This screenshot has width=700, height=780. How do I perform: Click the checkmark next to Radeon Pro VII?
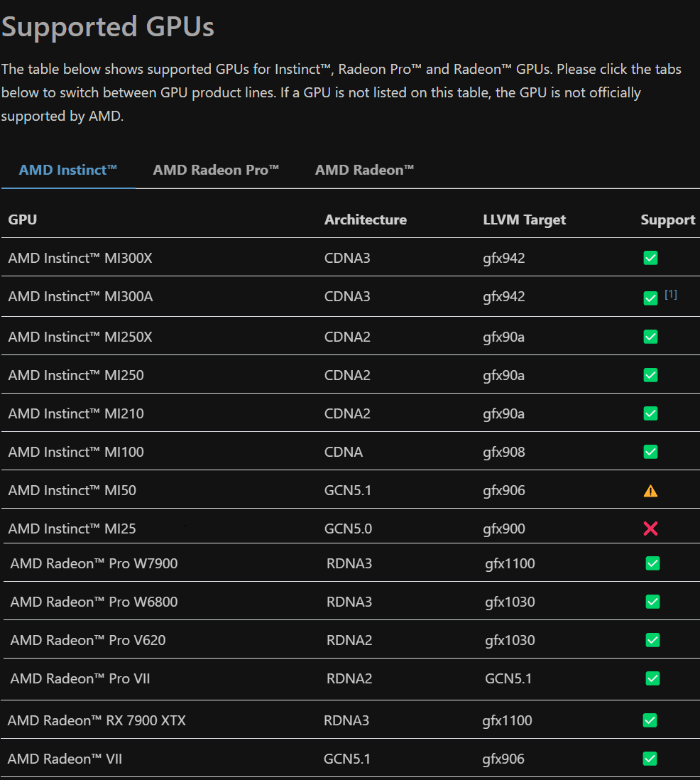[652, 678]
